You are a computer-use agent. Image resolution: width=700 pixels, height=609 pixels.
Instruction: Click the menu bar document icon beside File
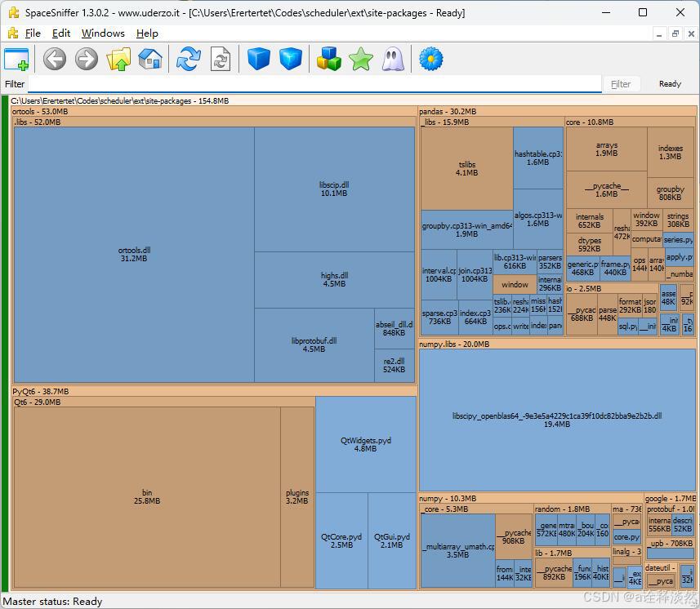point(13,33)
